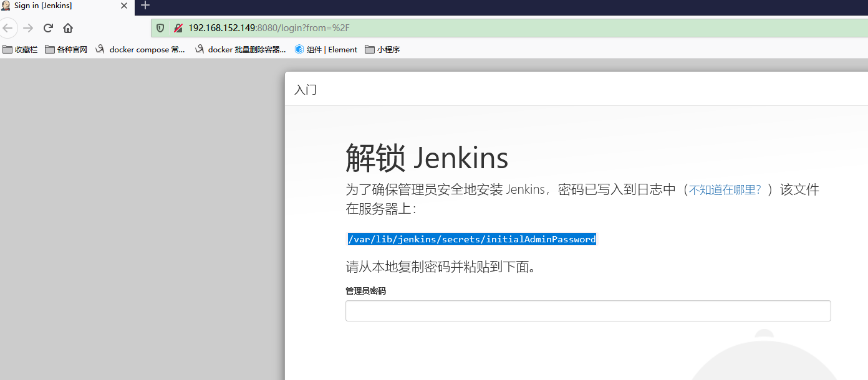Click the 管理员密码 label
This screenshot has width=868, height=380.
[x=366, y=291]
